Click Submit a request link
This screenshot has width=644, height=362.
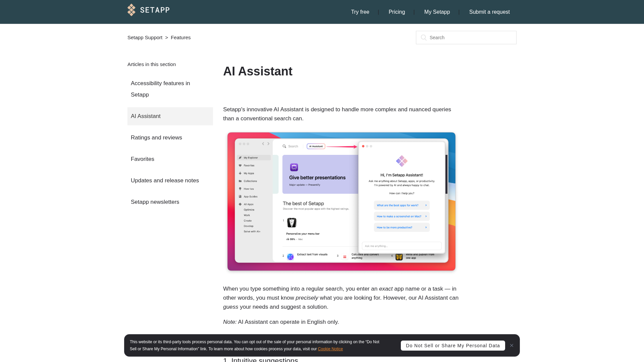point(489,12)
